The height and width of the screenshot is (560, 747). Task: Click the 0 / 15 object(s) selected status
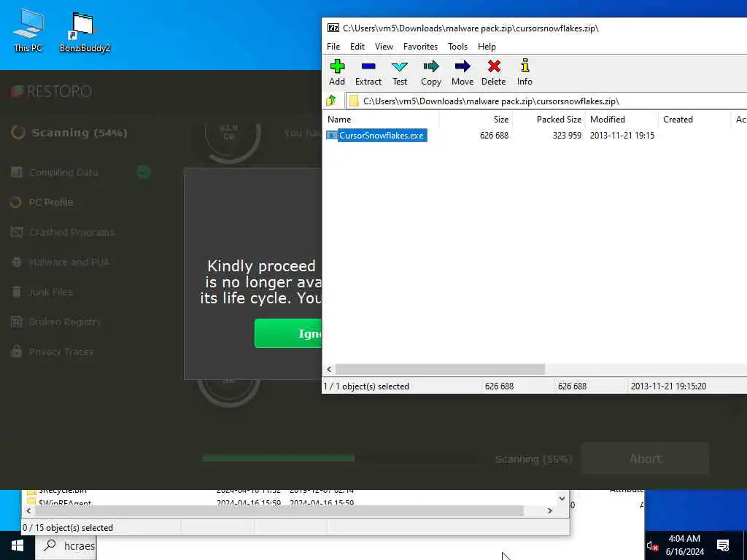coord(68,528)
